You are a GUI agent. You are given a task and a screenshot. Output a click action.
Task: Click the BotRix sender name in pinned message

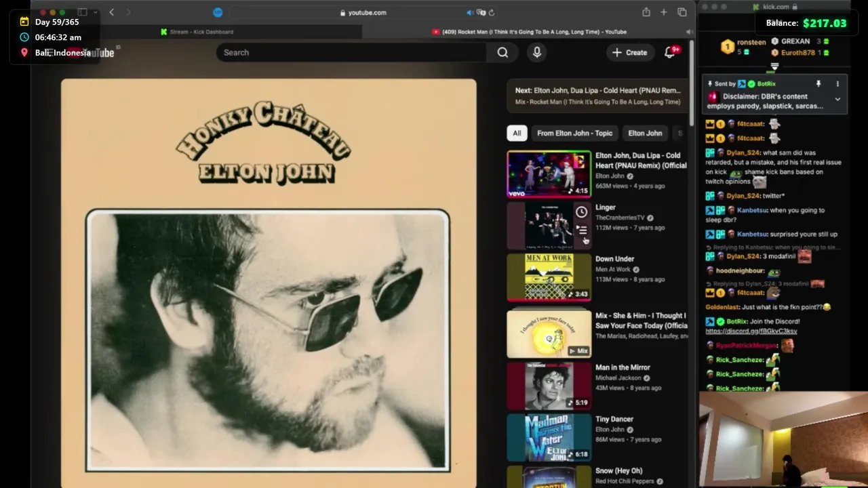click(x=766, y=84)
